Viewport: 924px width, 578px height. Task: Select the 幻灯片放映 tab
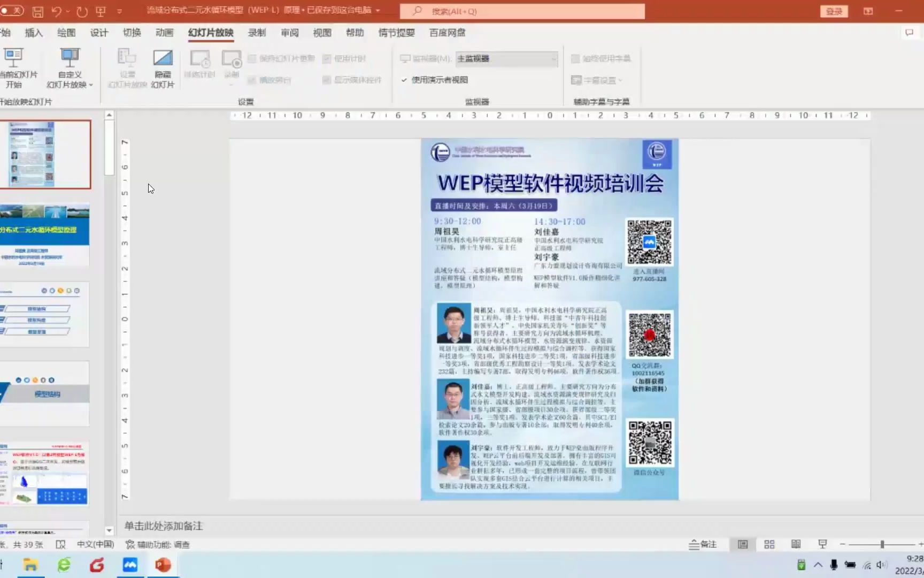coord(211,33)
